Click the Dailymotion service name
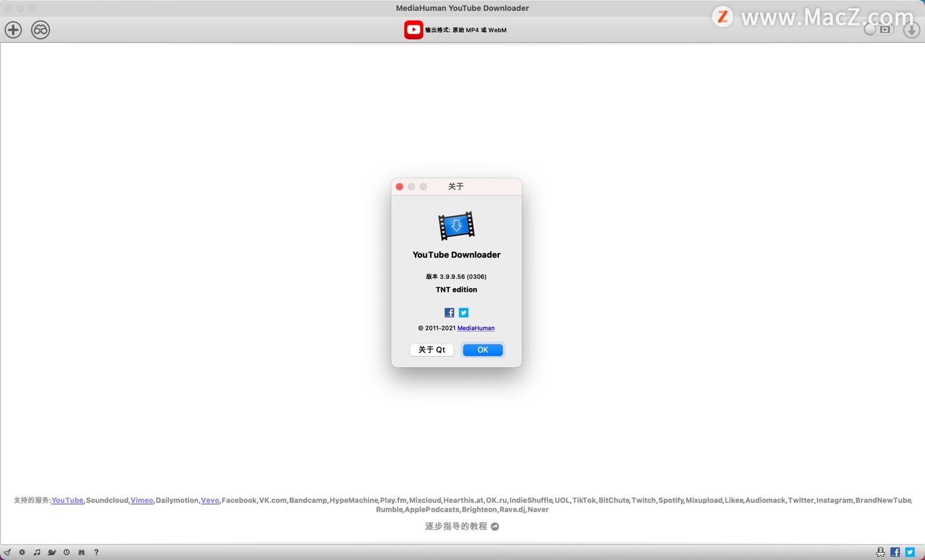This screenshot has height=560, width=925. (177, 501)
